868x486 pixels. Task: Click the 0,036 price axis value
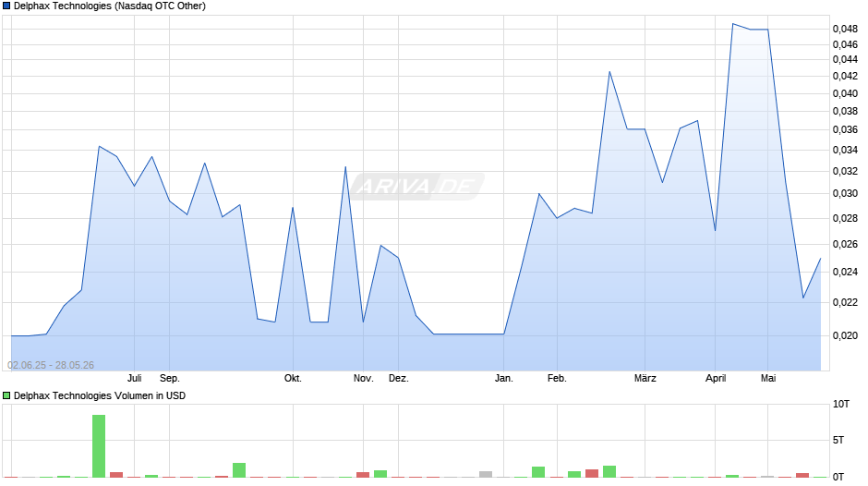[x=845, y=129]
